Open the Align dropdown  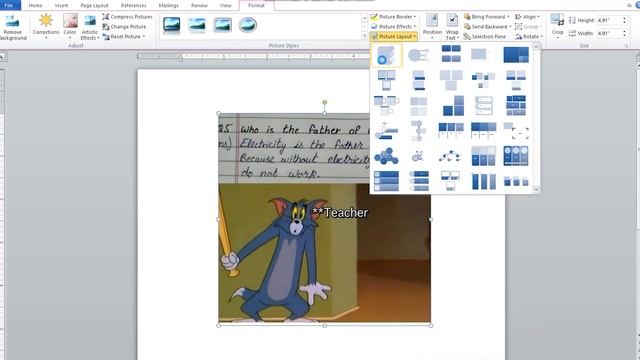[527, 17]
